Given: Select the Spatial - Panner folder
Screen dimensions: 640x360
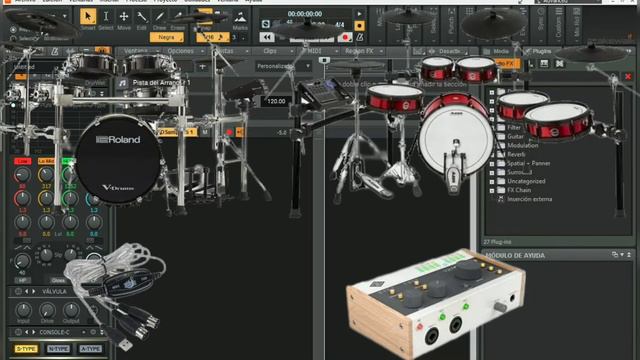Looking at the screenshot, I should click(529, 164).
